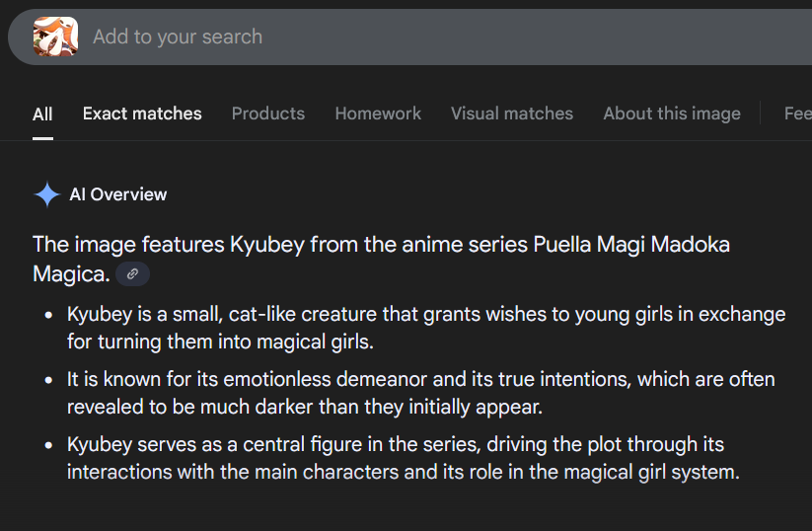Click the searched image thumbnail in search bar
Viewport: 812px width, 531px height.
point(55,37)
